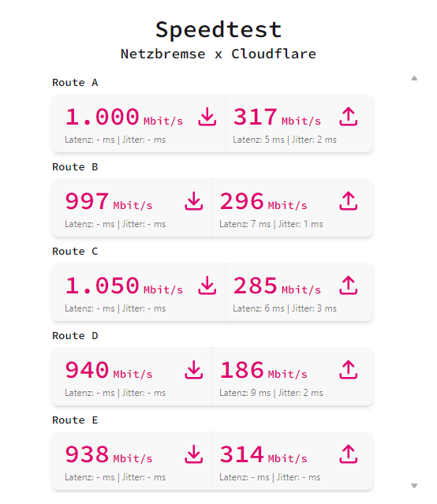Click the Speedtest heading
The image size is (437, 504).
(x=218, y=29)
